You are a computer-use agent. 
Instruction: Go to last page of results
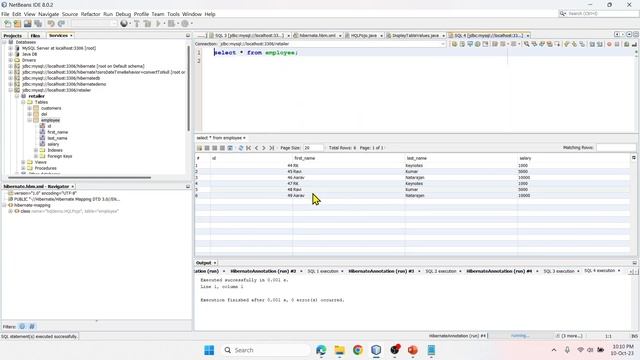pos(271,148)
